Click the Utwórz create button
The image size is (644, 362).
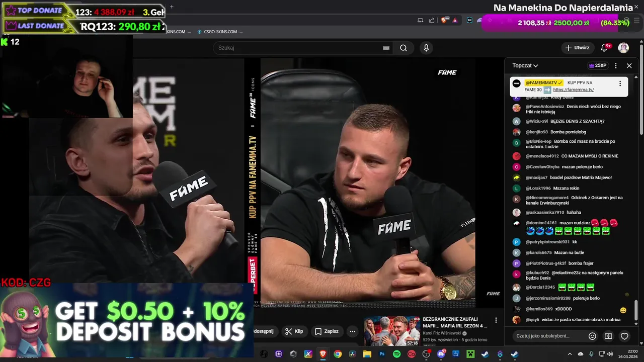577,48
